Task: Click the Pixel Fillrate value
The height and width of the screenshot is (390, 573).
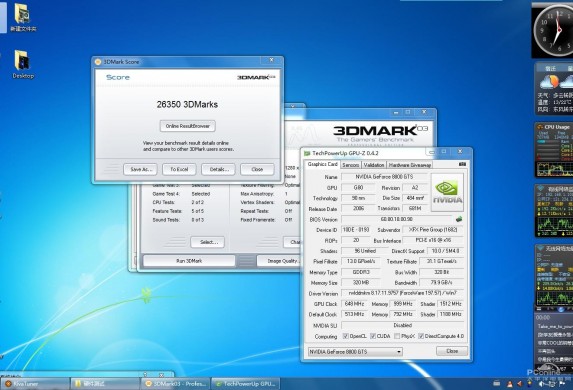Action: [361, 261]
